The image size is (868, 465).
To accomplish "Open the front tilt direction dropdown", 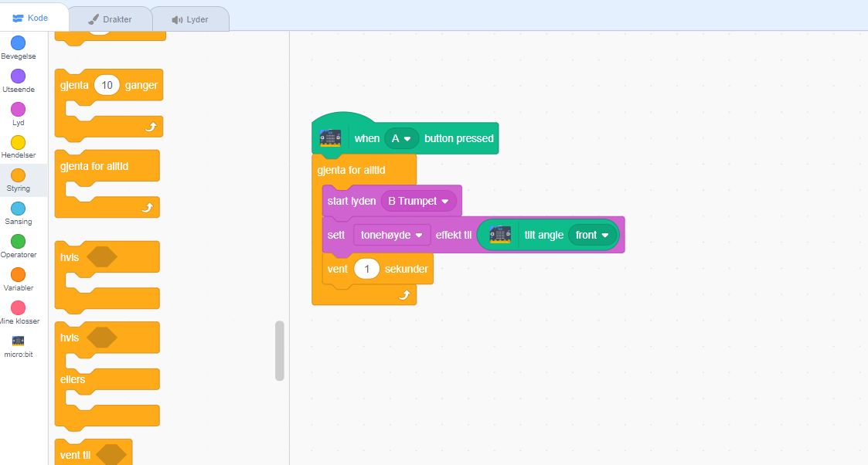I will (593, 235).
